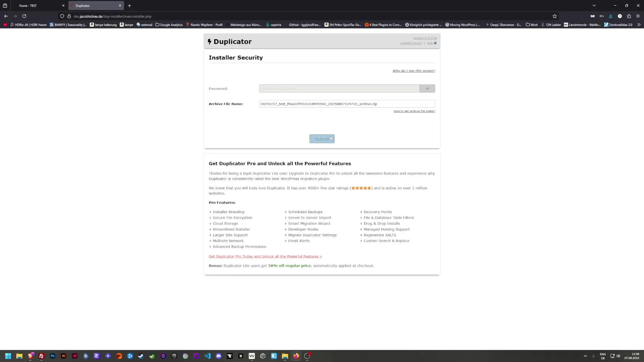644x362 pixels.
Task: Click the downloads icon in the browser toolbar
Action: [x=611, y=16]
